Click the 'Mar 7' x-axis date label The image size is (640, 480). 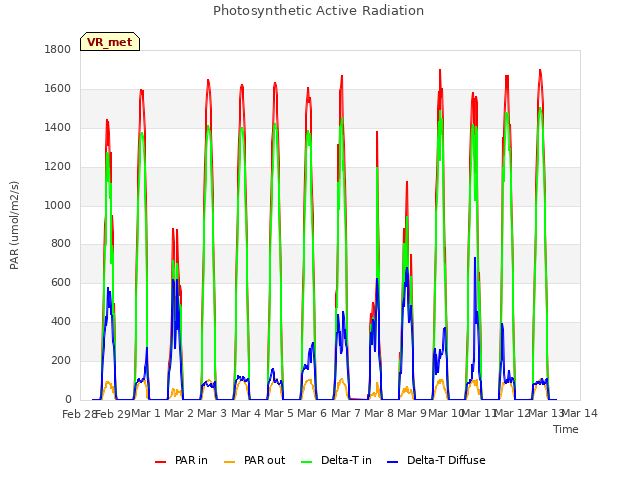click(346, 413)
